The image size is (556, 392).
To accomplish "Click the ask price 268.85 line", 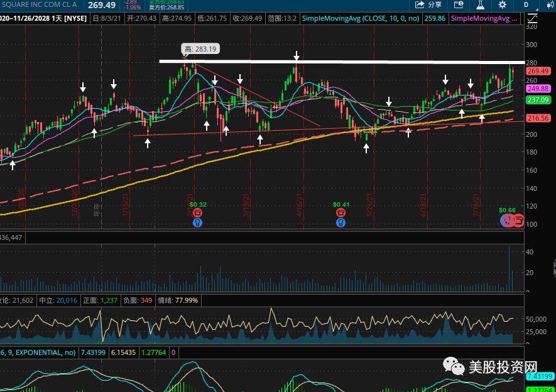I will click(x=166, y=8).
